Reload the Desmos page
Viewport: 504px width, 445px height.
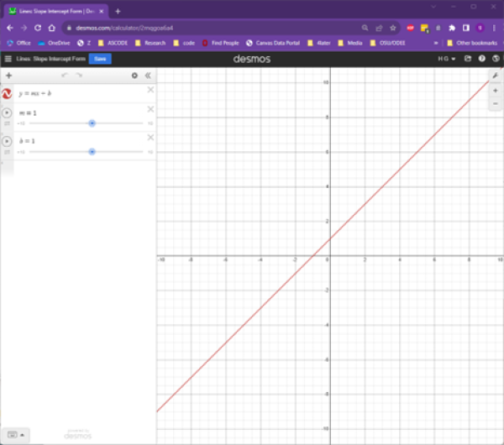[x=38, y=28]
